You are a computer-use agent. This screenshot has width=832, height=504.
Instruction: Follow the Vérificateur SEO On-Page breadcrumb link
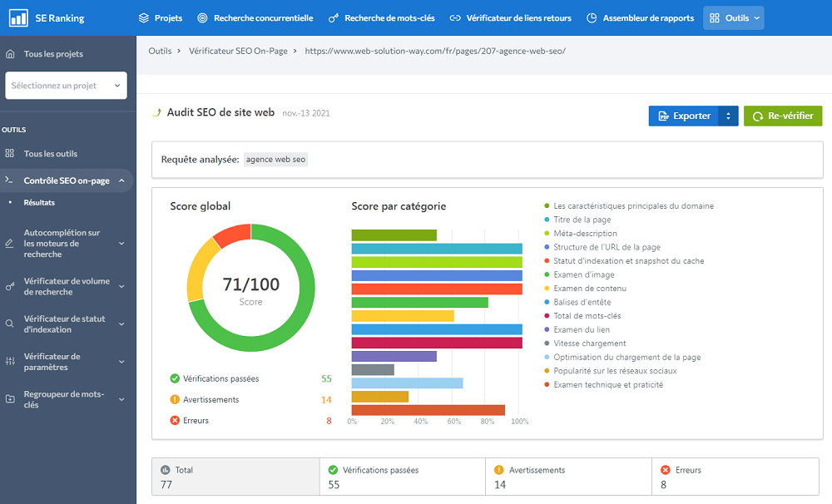point(238,51)
